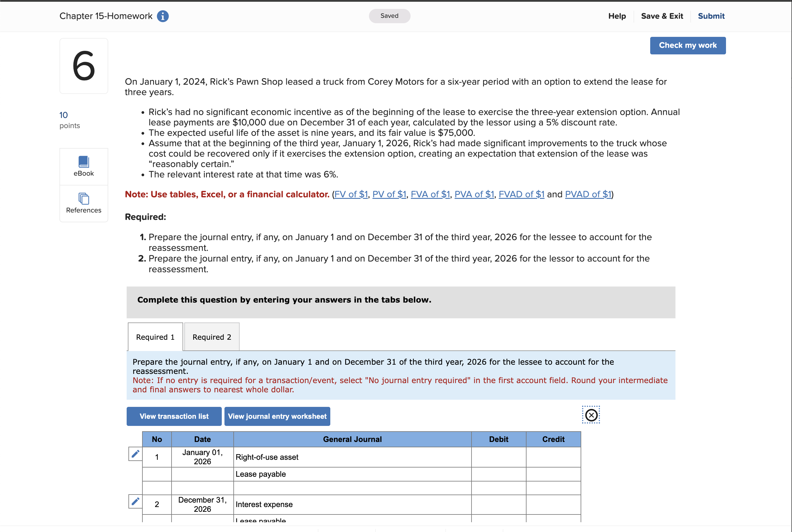
Task: Click the circled X clear icon
Action: tap(591, 415)
